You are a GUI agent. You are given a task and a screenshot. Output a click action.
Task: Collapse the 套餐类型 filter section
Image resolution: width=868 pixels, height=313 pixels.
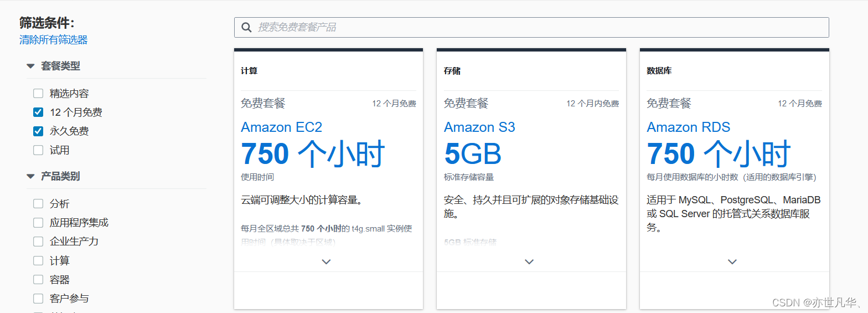(30, 66)
